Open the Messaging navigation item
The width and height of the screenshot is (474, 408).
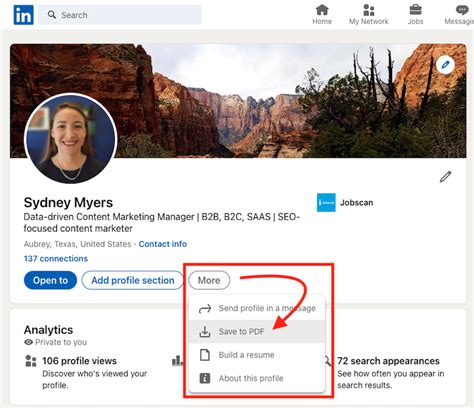[x=460, y=15]
